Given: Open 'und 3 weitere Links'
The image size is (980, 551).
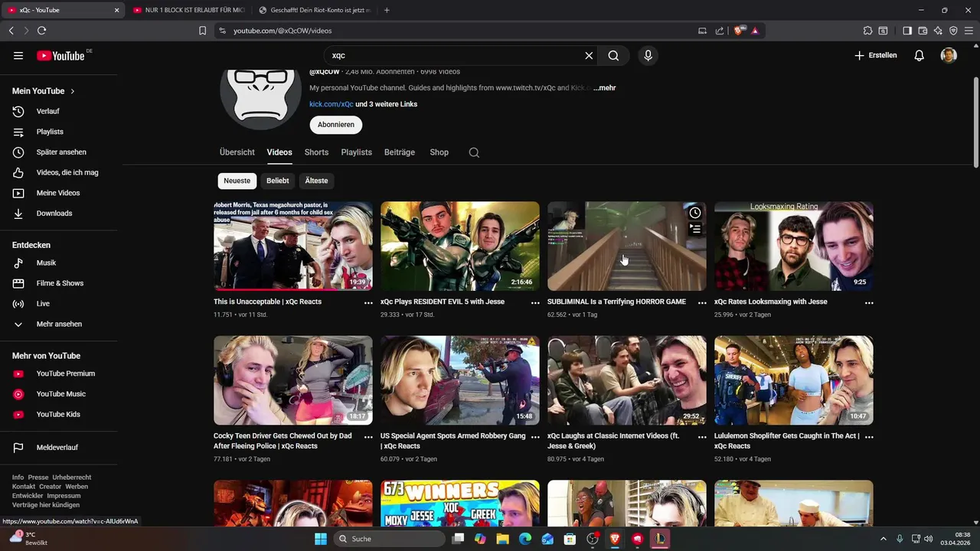Looking at the screenshot, I should (387, 104).
